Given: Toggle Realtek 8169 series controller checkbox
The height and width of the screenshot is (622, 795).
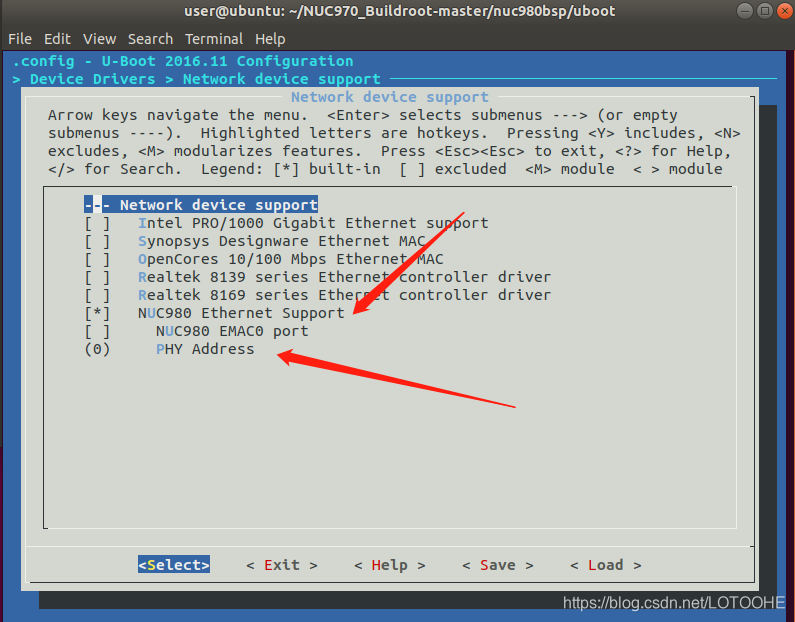Looking at the screenshot, I should (x=97, y=295).
